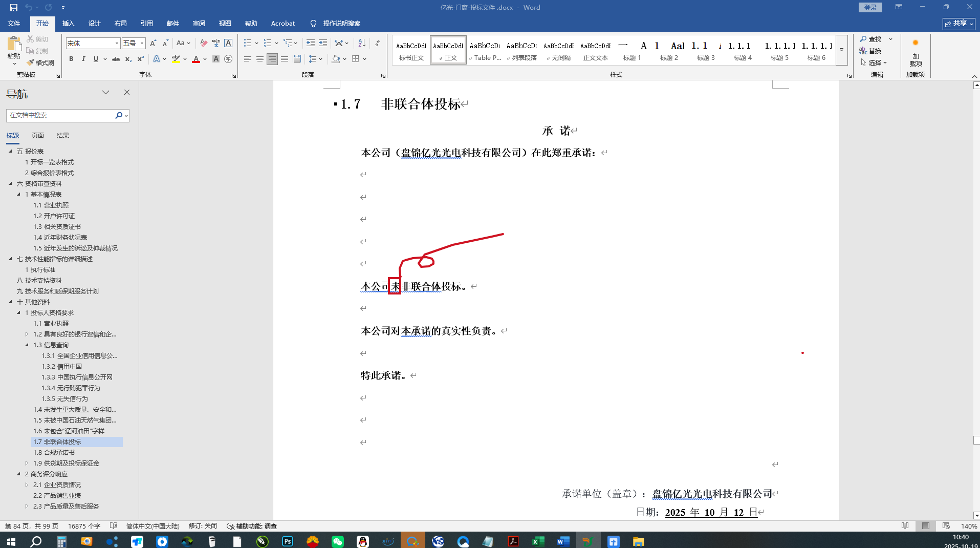Sort paragraphs with A-Z icon
Viewport: 980px width, 548px height.
point(362,43)
